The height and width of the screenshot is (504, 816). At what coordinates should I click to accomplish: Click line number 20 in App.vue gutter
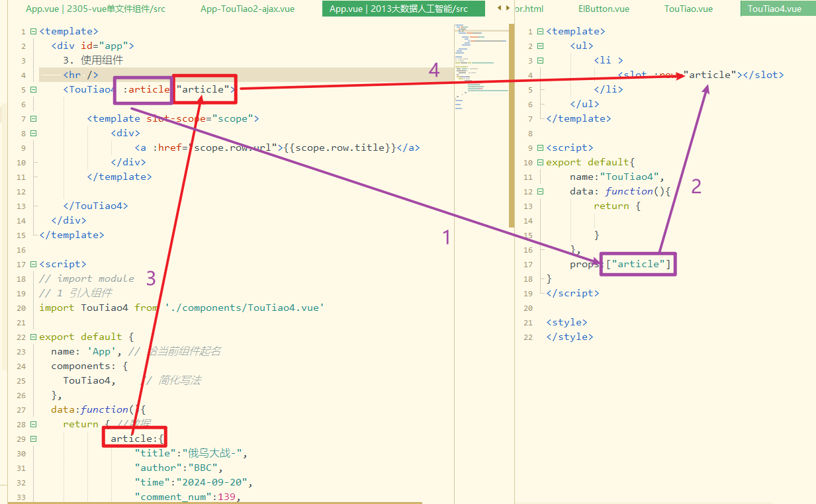pyautogui.click(x=21, y=308)
